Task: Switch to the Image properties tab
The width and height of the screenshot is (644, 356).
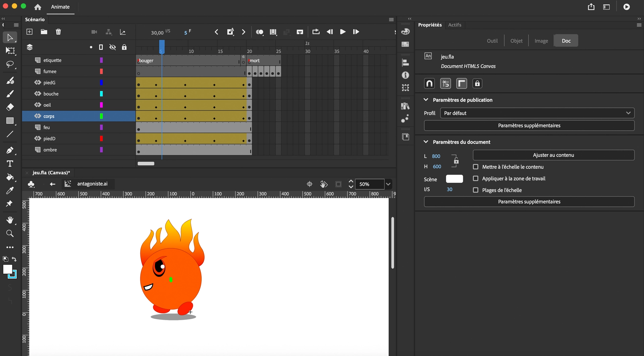Action: pyautogui.click(x=541, y=41)
